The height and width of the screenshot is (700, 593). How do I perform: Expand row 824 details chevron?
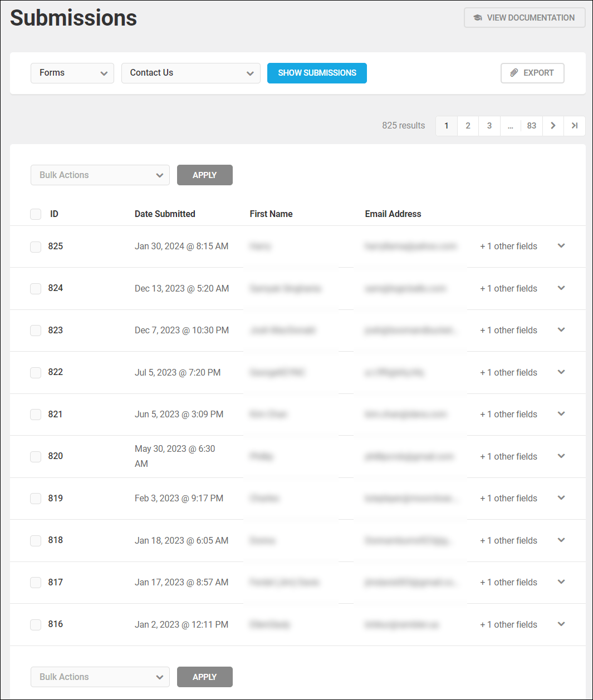561,288
